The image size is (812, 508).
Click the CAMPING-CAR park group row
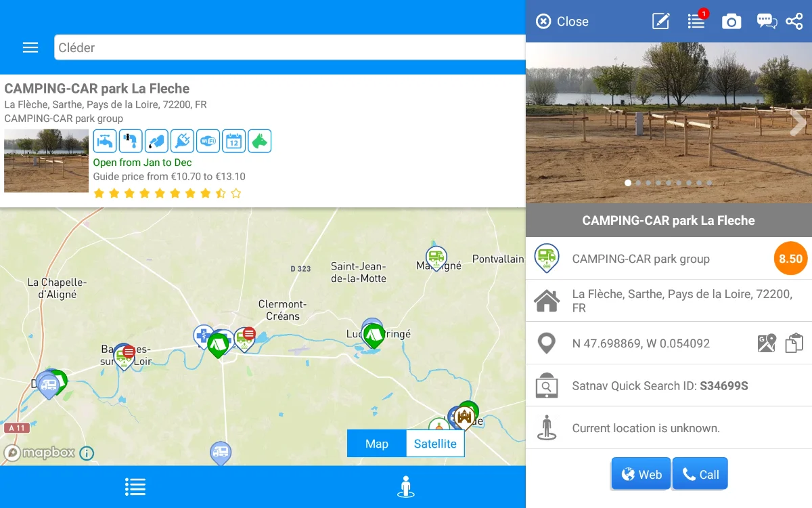pos(669,259)
